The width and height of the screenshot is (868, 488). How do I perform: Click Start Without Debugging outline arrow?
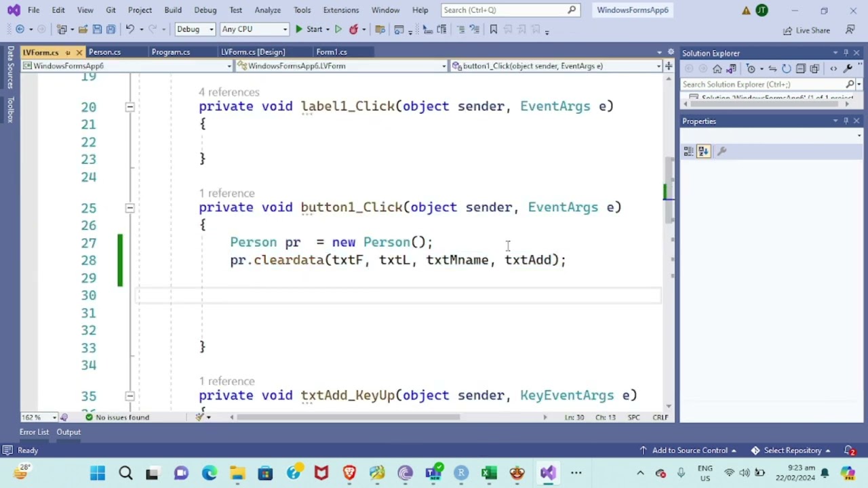pyautogui.click(x=338, y=29)
